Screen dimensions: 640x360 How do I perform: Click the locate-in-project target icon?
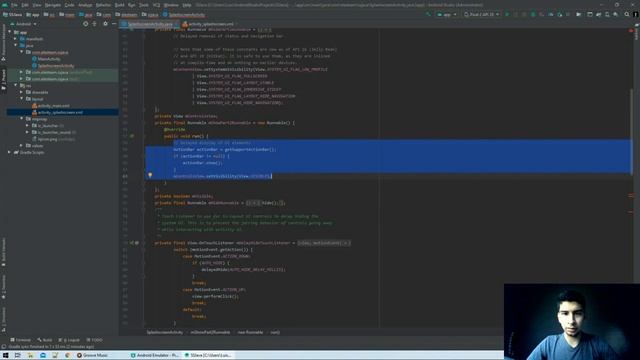(x=85, y=24)
